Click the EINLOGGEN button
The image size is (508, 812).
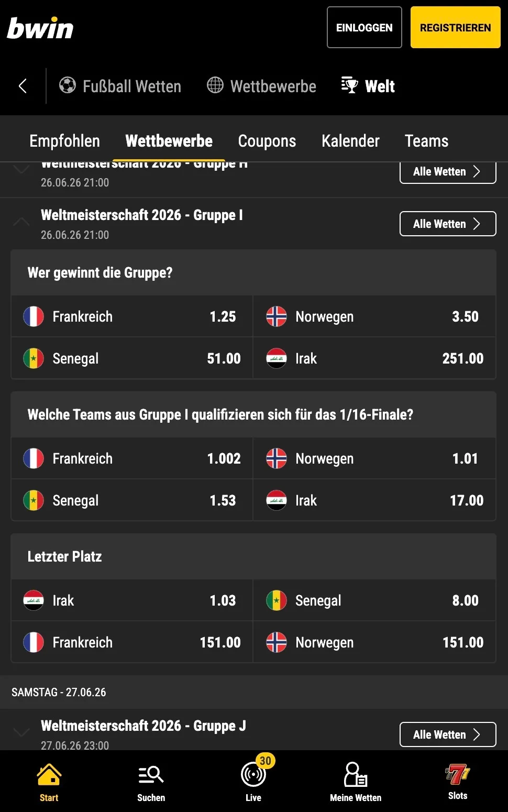(x=365, y=27)
